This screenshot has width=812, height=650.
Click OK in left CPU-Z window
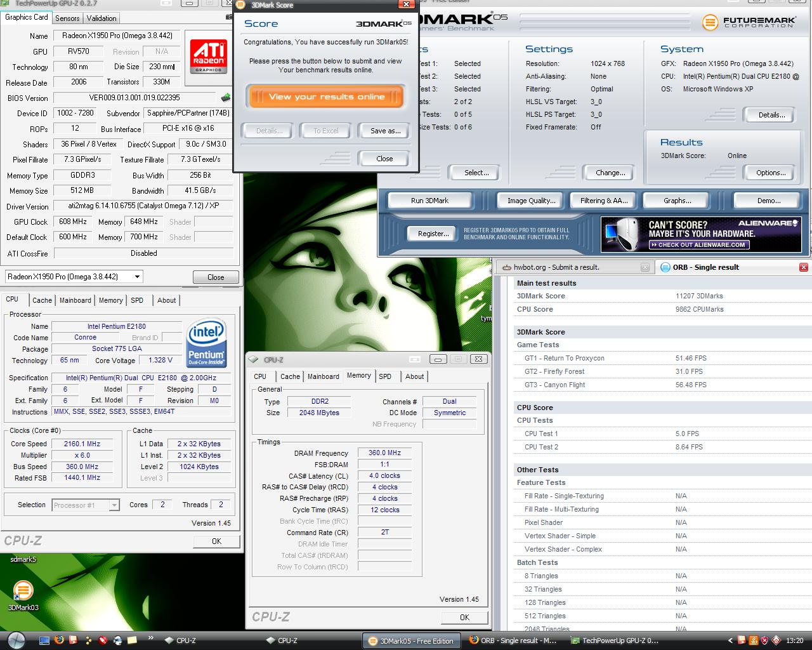point(216,541)
